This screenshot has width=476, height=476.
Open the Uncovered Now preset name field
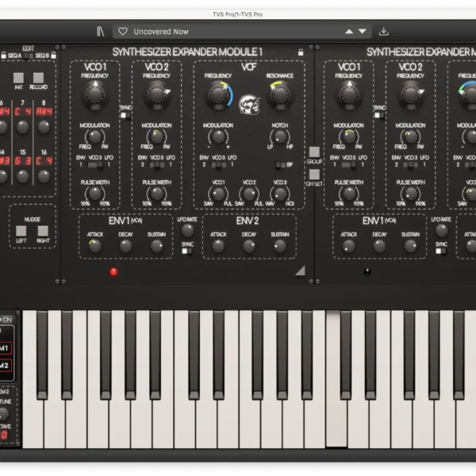tap(242, 31)
